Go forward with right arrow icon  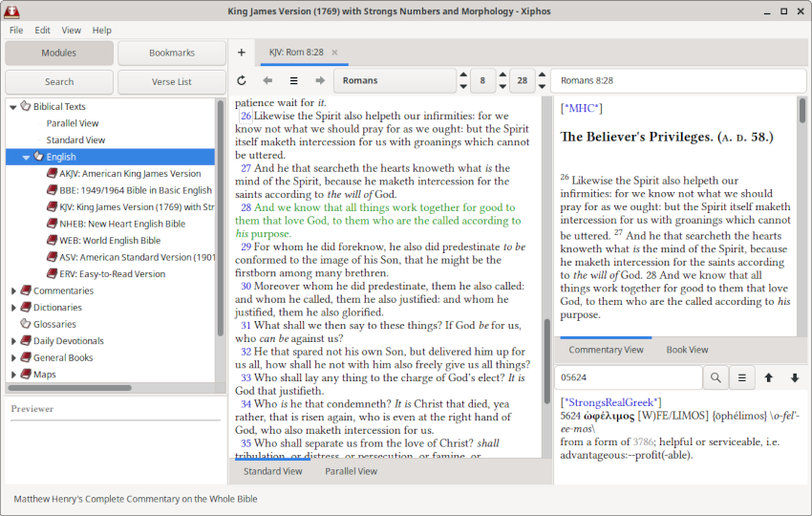[x=320, y=80]
